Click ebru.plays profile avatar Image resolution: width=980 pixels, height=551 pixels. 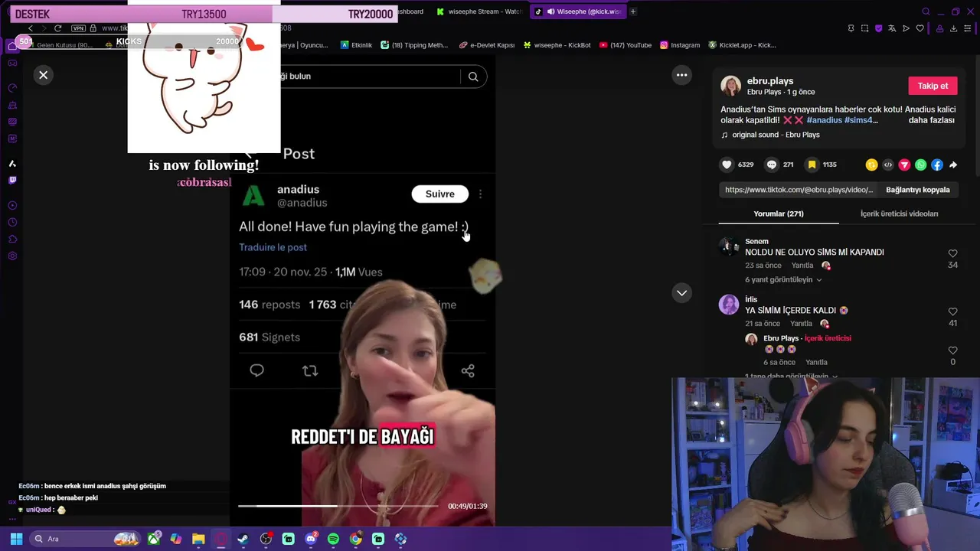coord(730,86)
